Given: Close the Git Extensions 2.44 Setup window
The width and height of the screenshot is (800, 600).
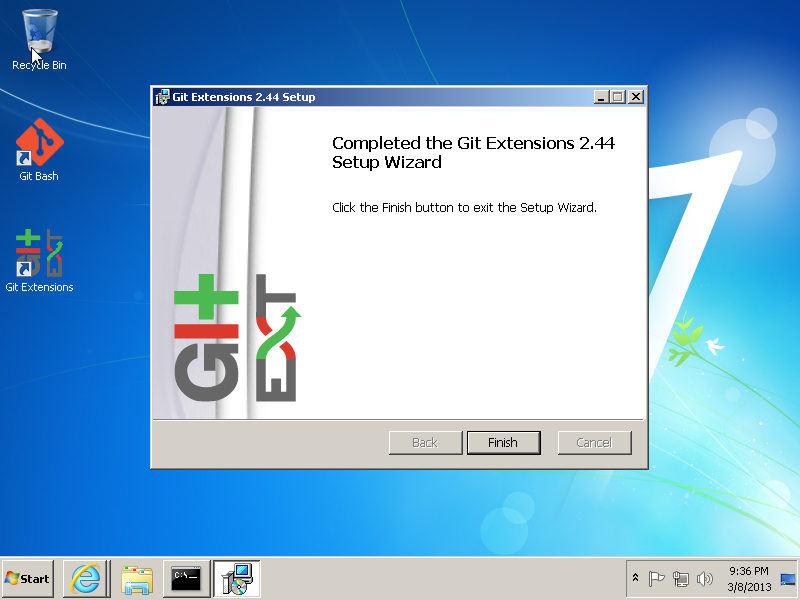Looking at the screenshot, I should [x=636, y=96].
